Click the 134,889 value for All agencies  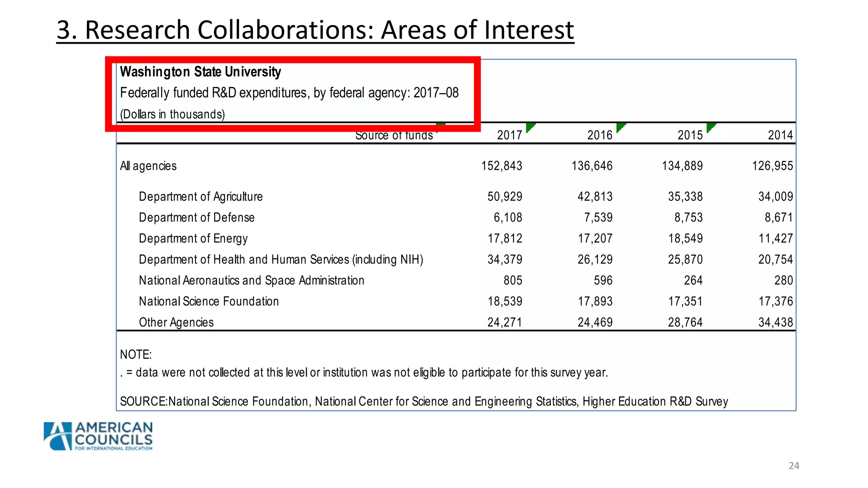point(682,166)
